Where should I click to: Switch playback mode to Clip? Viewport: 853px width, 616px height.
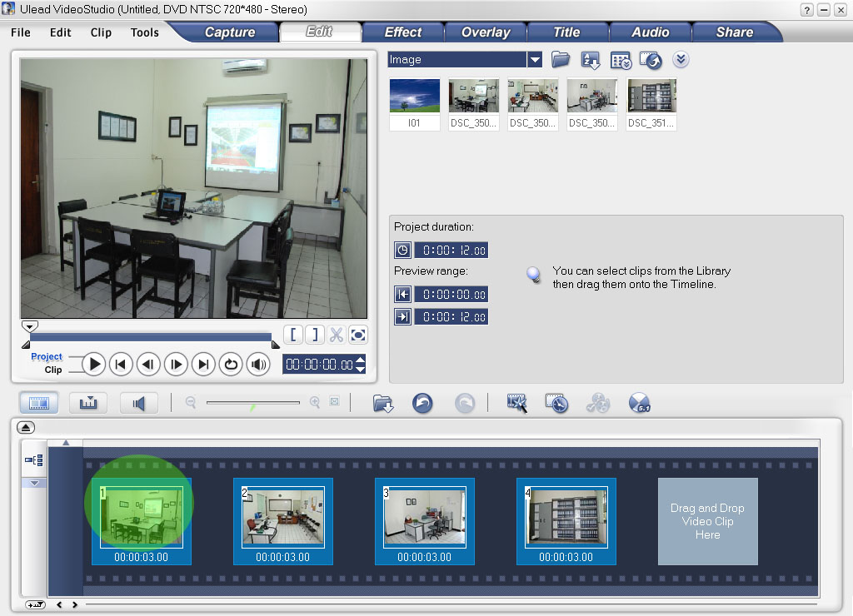[55, 369]
